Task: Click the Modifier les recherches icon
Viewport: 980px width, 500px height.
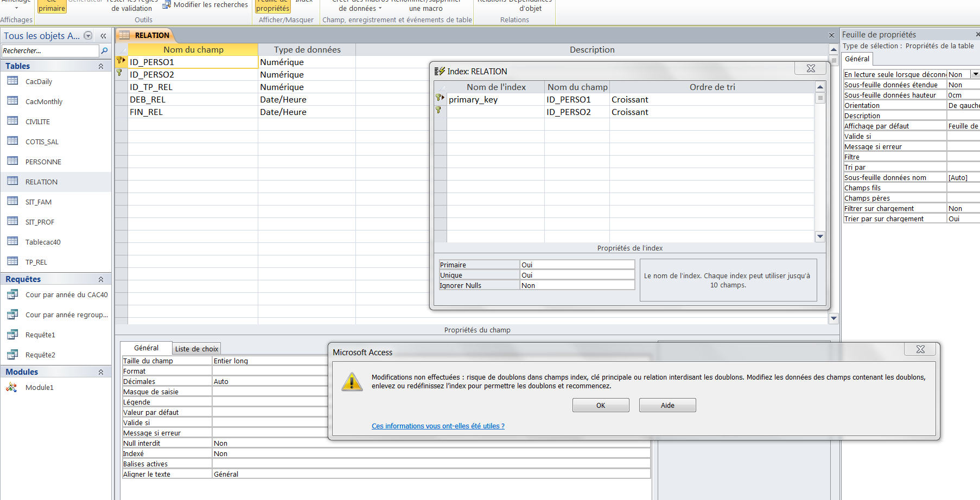Action: (x=167, y=5)
